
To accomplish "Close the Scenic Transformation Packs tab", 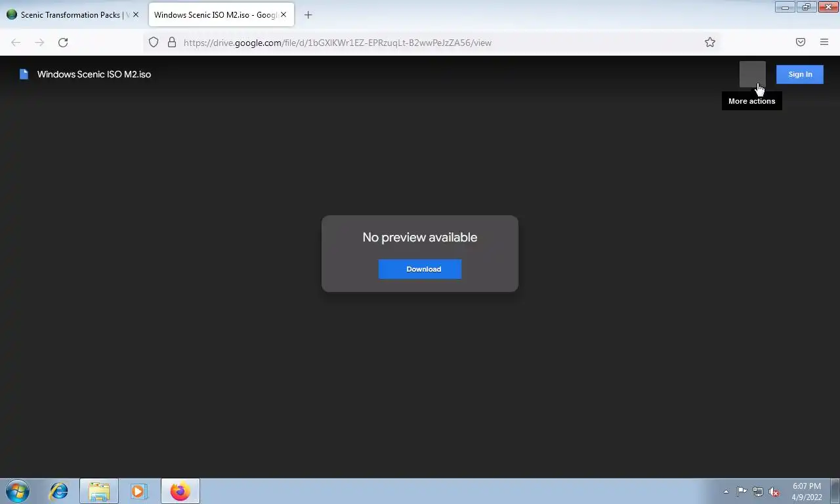I will 136,14.
